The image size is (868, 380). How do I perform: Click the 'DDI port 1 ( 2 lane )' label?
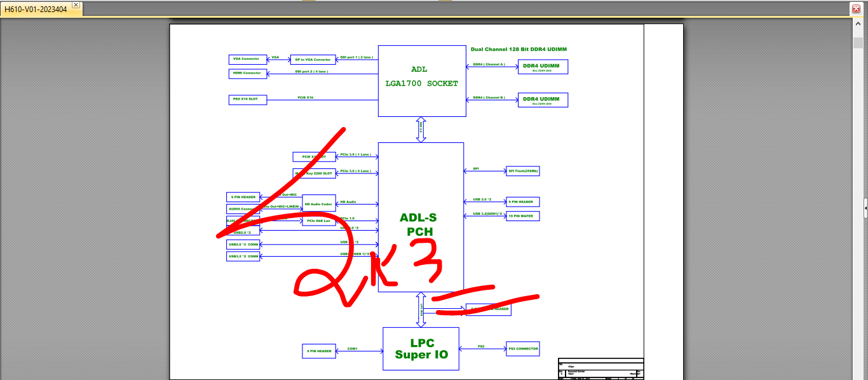click(356, 57)
